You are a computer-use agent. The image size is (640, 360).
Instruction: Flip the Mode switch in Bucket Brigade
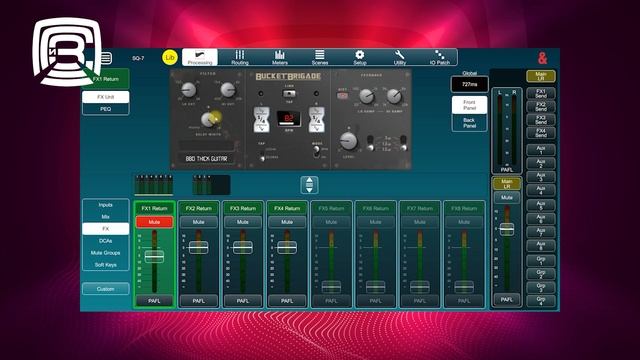coord(316,151)
